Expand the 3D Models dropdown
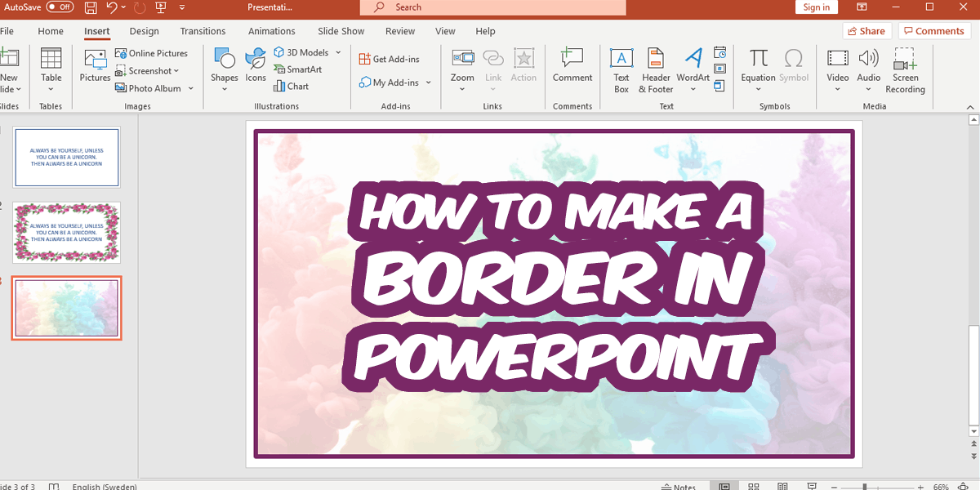The width and height of the screenshot is (980, 490). tap(338, 52)
